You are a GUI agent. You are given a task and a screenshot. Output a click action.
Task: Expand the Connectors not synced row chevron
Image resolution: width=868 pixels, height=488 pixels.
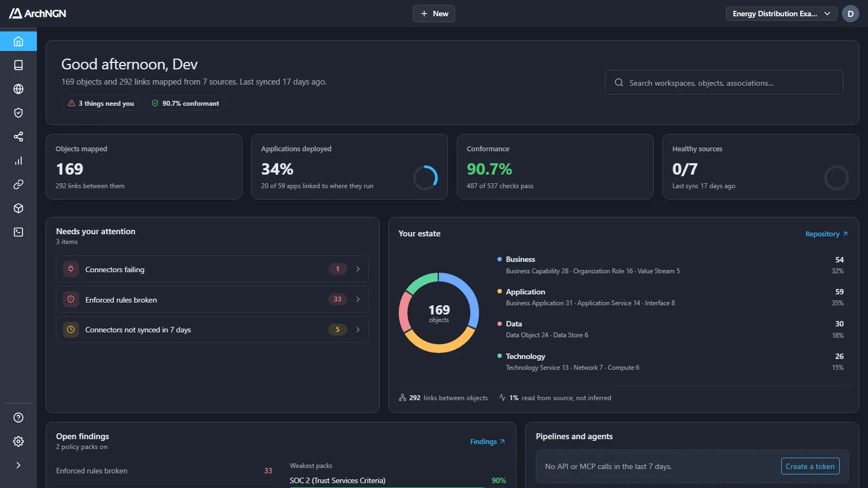pyautogui.click(x=358, y=330)
